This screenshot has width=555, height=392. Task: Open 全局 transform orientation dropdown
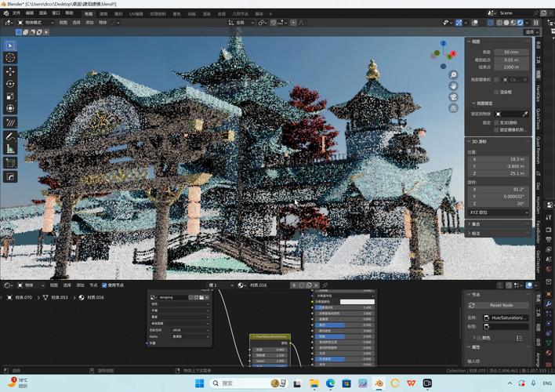coord(241,23)
